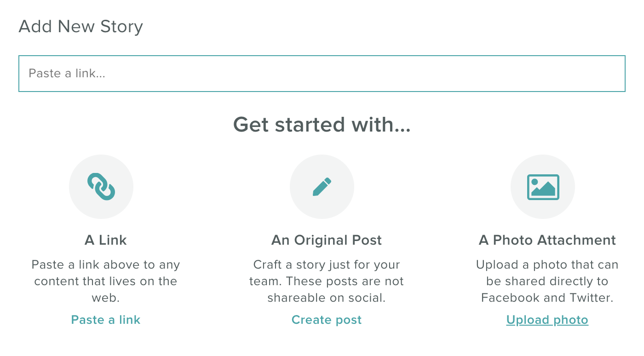Image resolution: width=644 pixels, height=356 pixels.
Task: Open the "Paste a link" link
Action: pyautogui.click(x=106, y=320)
